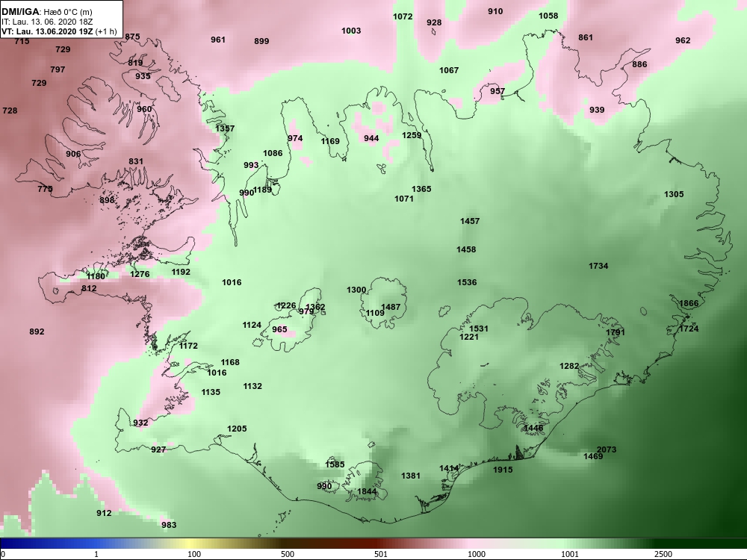Click the 1205 value
The image size is (747, 560).
[237, 429]
